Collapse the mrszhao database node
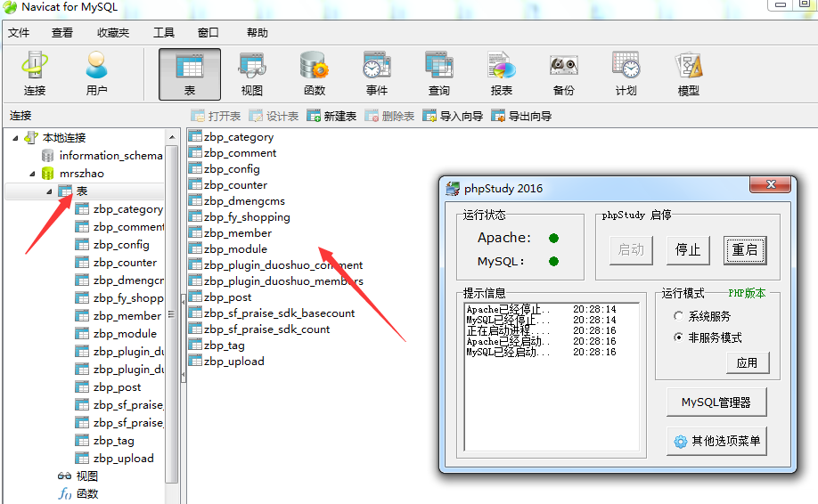The image size is (818, 504). click(x=32, y=174)
